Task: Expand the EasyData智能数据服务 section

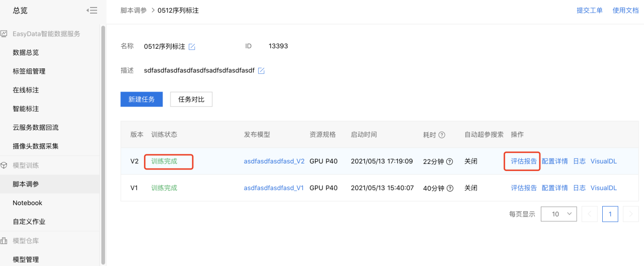Action: 46,34
